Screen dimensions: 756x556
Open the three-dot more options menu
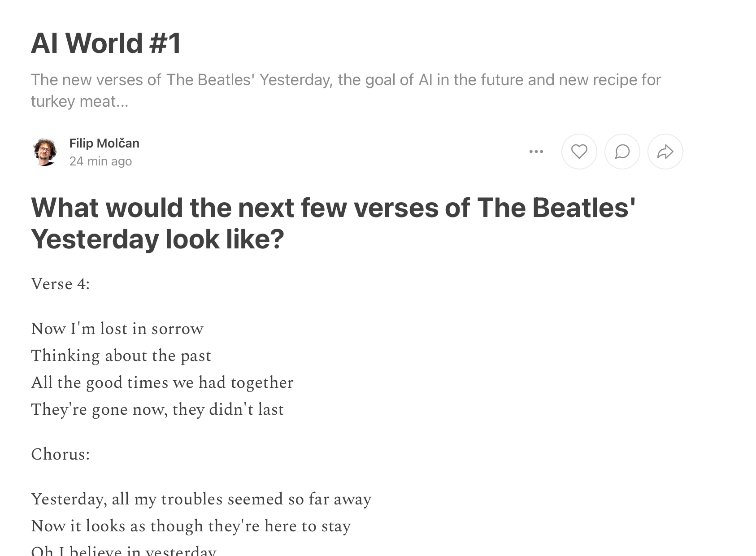click(536, 152)
